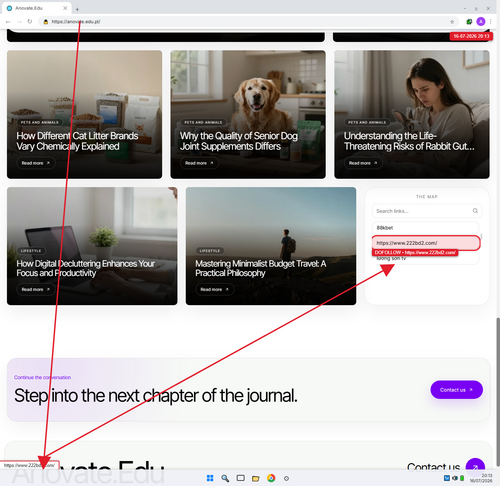This screenshot has width=500, height=486.
Task: Open a new browser tab
Action: point(77,9)
